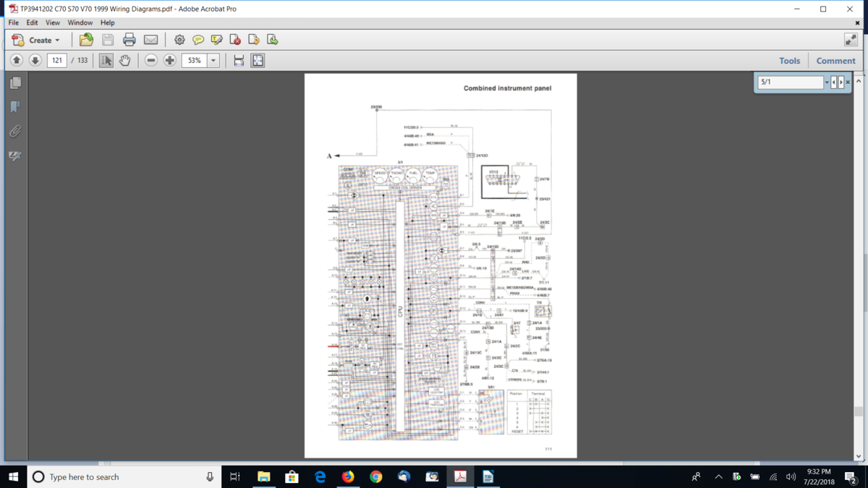
Task: Select the highlight text tool
Action: point(216,40)
